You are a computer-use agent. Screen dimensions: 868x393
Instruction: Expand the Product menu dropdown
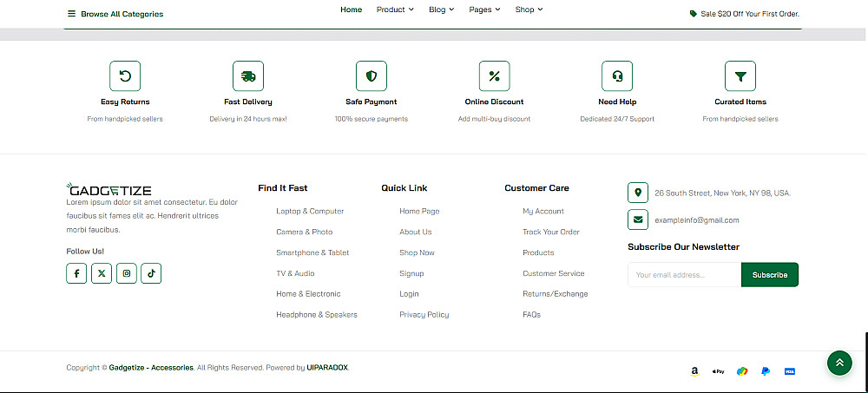click(x=395, y=10)
